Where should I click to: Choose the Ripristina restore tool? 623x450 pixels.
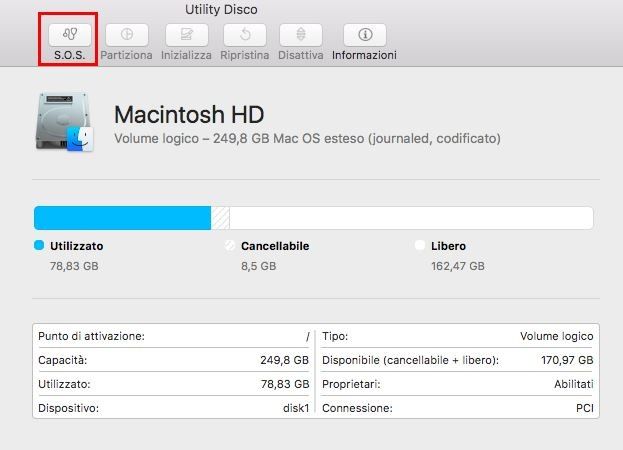tap(245, 35)
